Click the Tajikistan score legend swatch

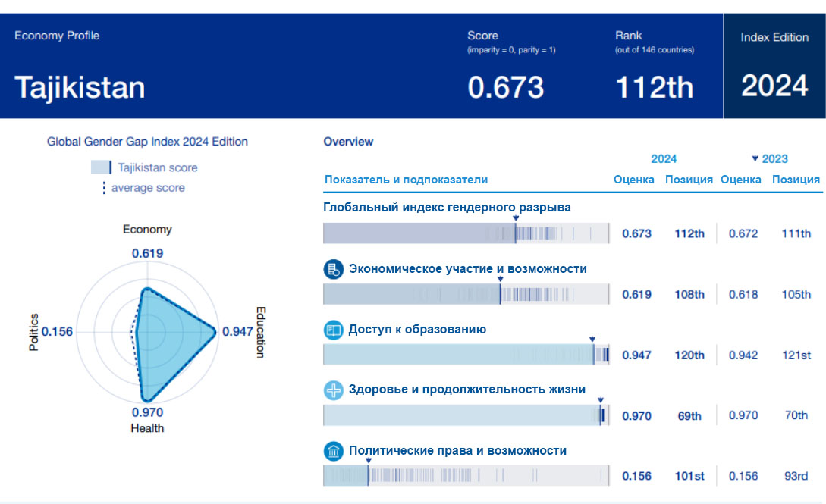[102, 167]
